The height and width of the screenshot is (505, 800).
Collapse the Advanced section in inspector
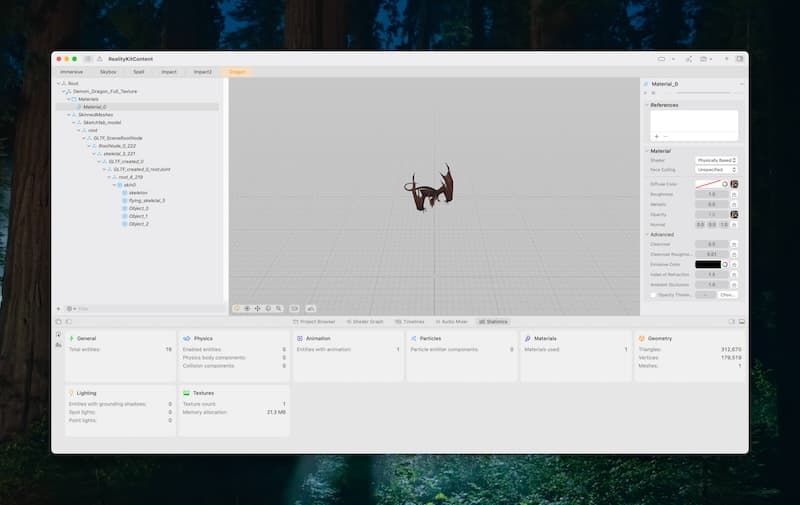(x=645, y=234)
